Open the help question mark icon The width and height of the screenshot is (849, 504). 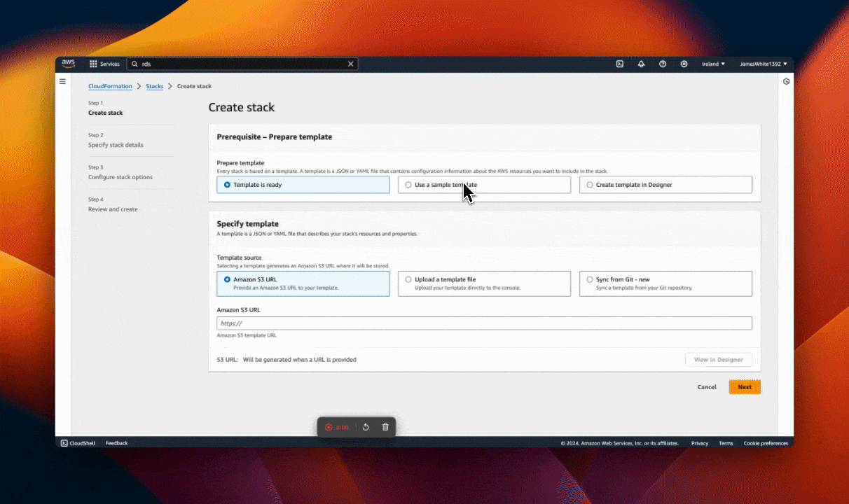(x=663, y=64)
